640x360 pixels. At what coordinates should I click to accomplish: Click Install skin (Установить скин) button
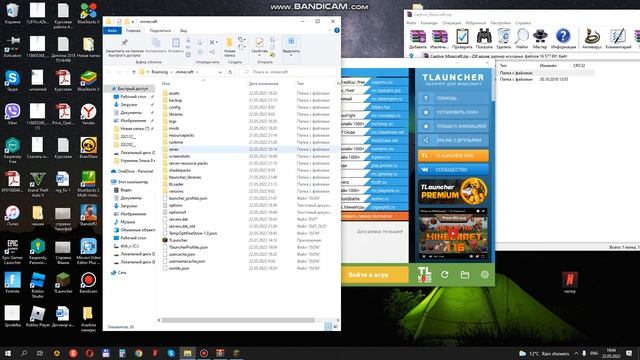[453, 112]
